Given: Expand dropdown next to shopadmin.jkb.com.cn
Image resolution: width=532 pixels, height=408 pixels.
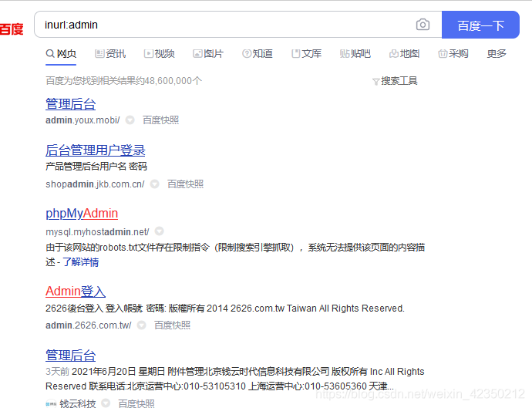Looking at the screenshot, I should pyautogui.click(x=155, y=184).
